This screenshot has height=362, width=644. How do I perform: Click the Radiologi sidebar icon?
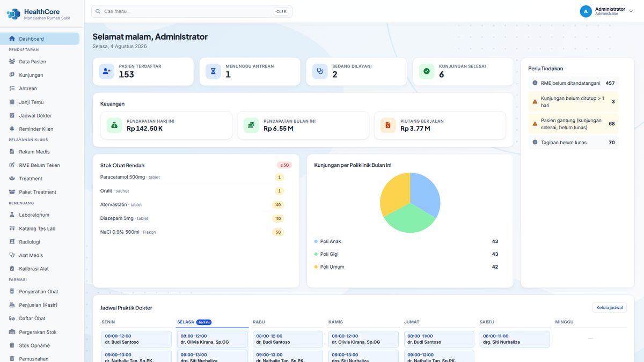pos(12,242)
